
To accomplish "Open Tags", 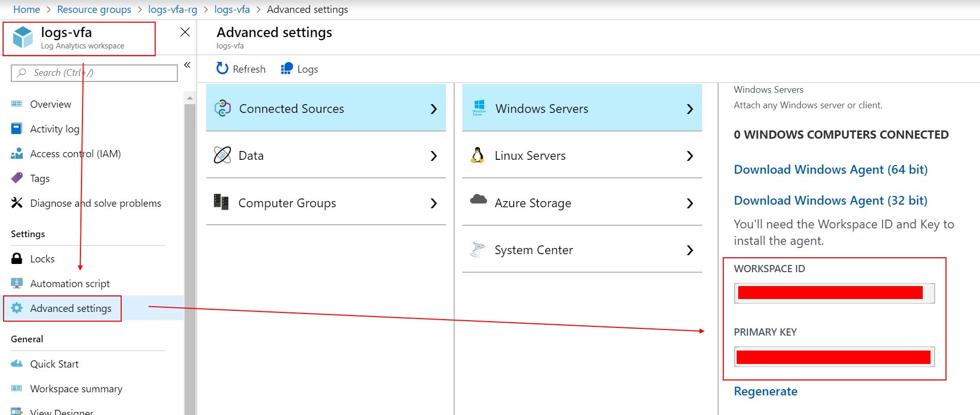I will click(40, 178).
